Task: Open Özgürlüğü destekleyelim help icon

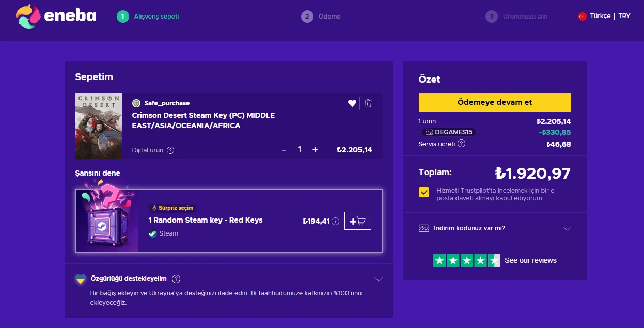Action: tap(176, 279)
